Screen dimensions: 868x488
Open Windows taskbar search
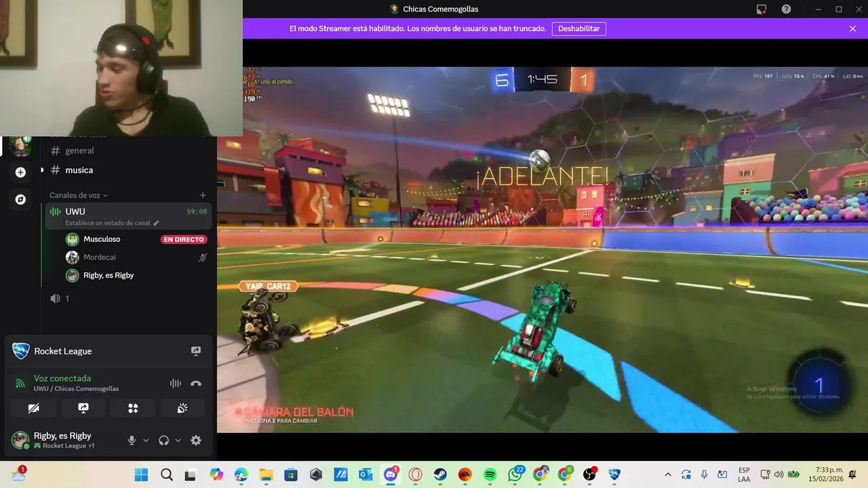166,475
